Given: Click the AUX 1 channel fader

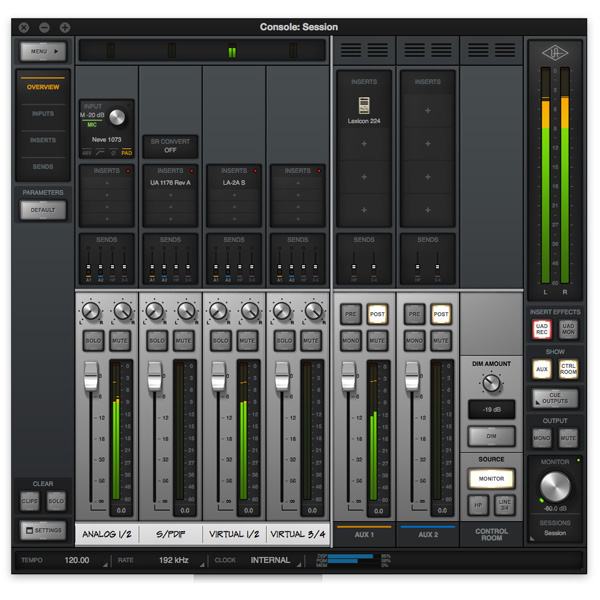Looking at the screenshot, I should (348, 376).
